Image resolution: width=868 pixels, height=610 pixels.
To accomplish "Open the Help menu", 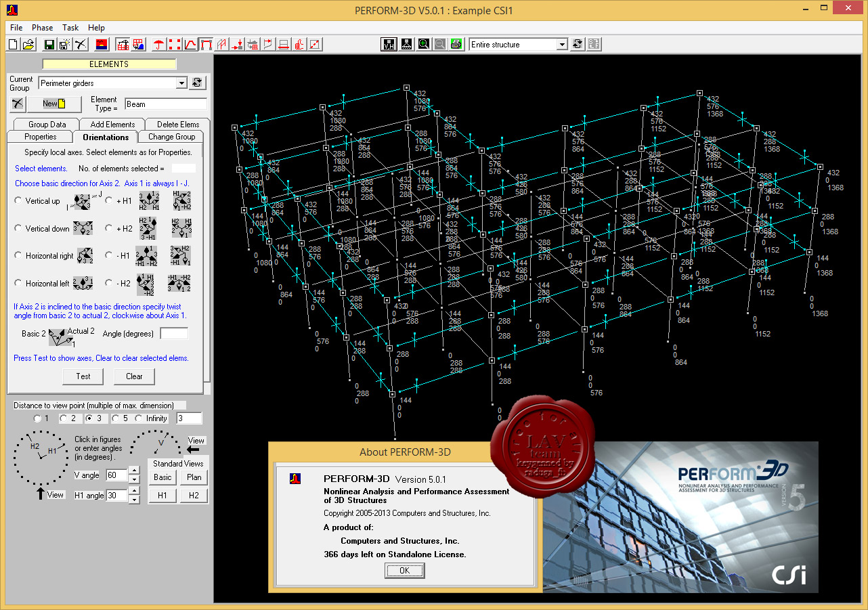I will click(x=97, y=28).
